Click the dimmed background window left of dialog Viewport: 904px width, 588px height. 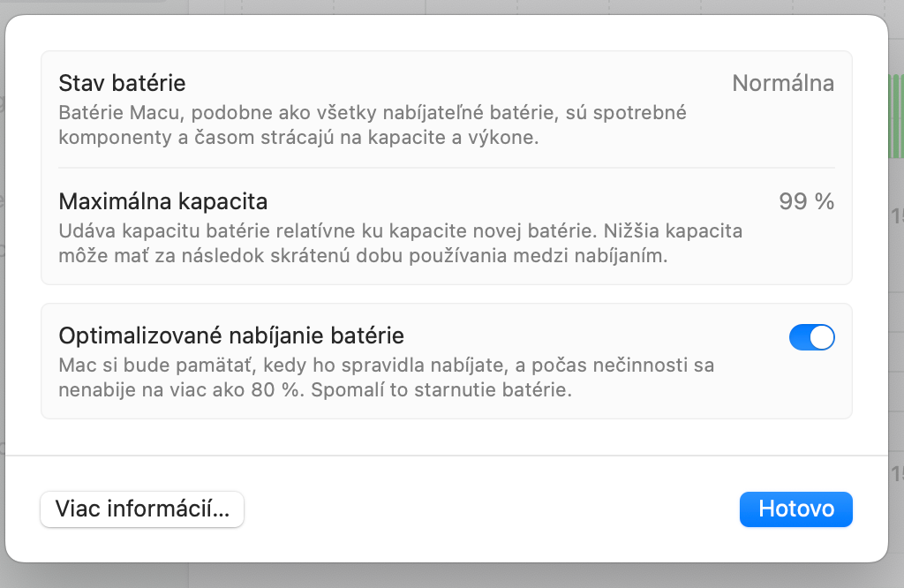2,265
